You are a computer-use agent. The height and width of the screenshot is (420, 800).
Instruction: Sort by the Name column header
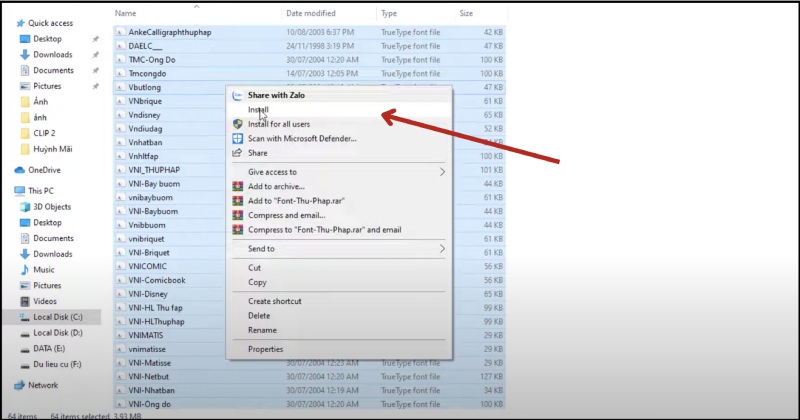click(x=126, y=14)
